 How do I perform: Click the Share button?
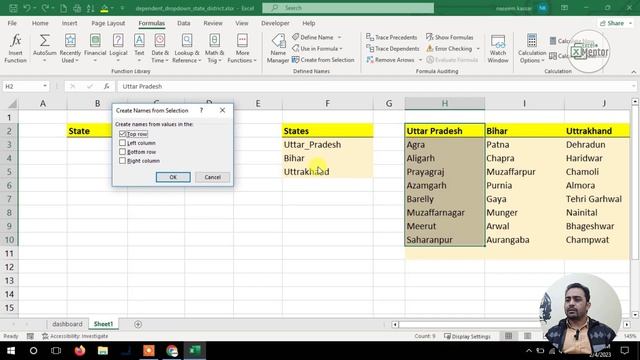click(x=615, y=23)
